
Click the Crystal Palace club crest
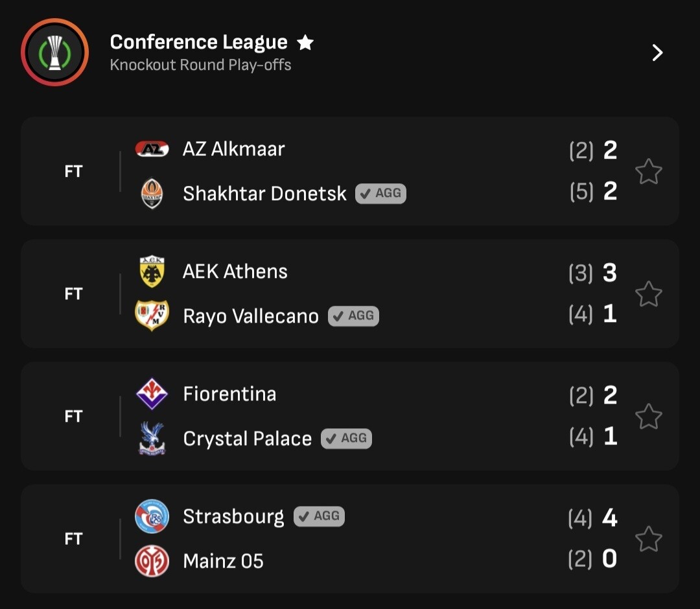click(152, 439)
